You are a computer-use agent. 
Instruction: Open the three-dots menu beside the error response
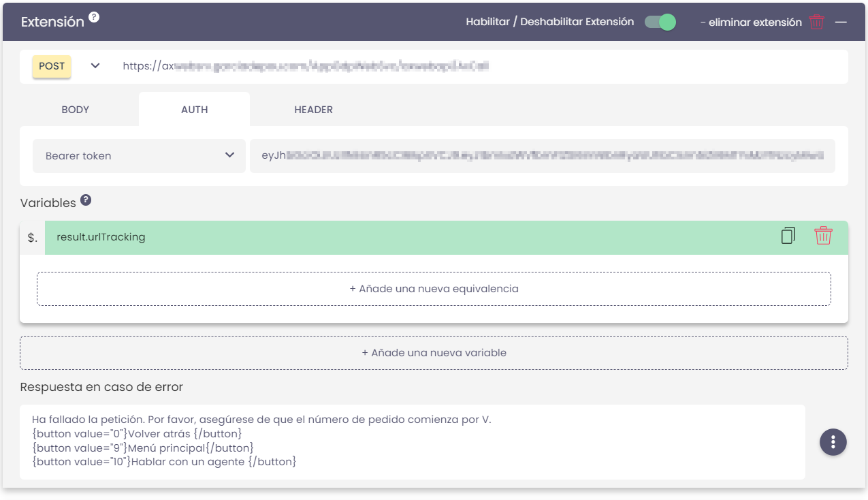(833, 441)
